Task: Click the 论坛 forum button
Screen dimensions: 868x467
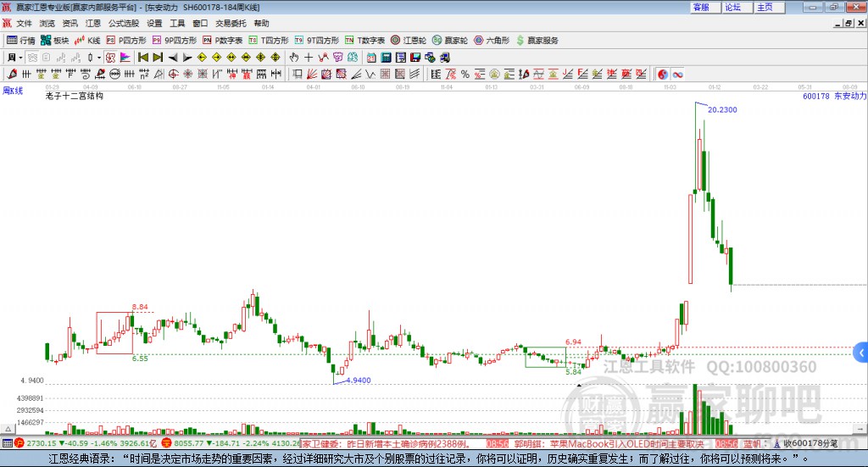Action: pos(733,7)
